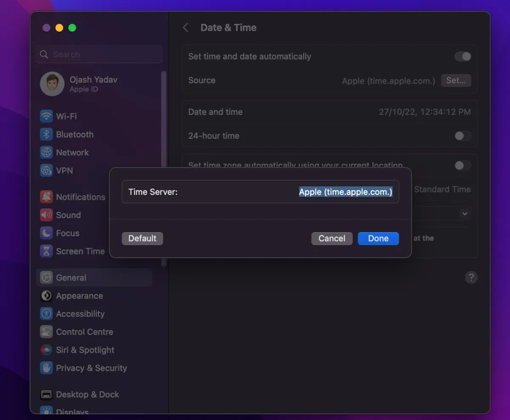Open Network globe icon in sidebar
The image size is (510, 420).
click(x=46, y=152)
